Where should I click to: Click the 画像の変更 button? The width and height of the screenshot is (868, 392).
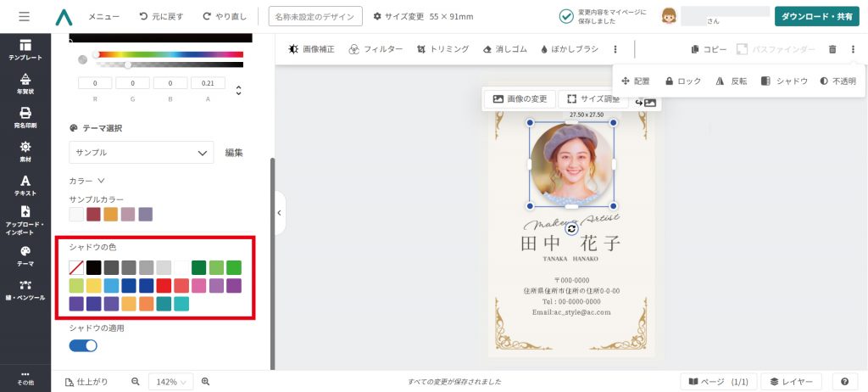pos(520,99)
